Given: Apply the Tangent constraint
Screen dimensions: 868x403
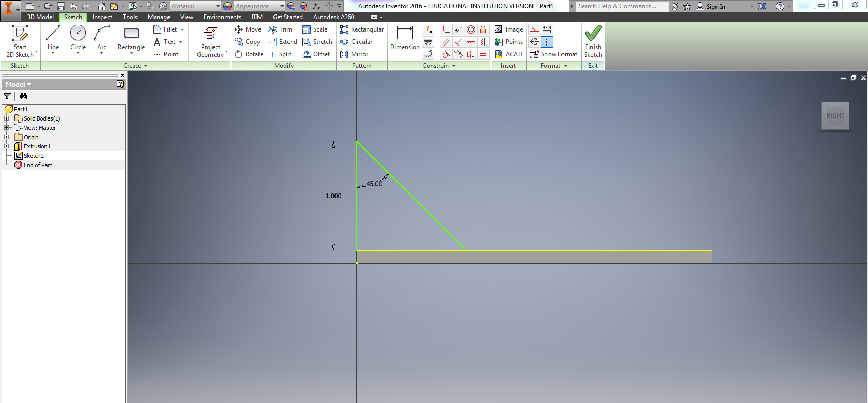Looking at the screenshot, I should point(446,54).
